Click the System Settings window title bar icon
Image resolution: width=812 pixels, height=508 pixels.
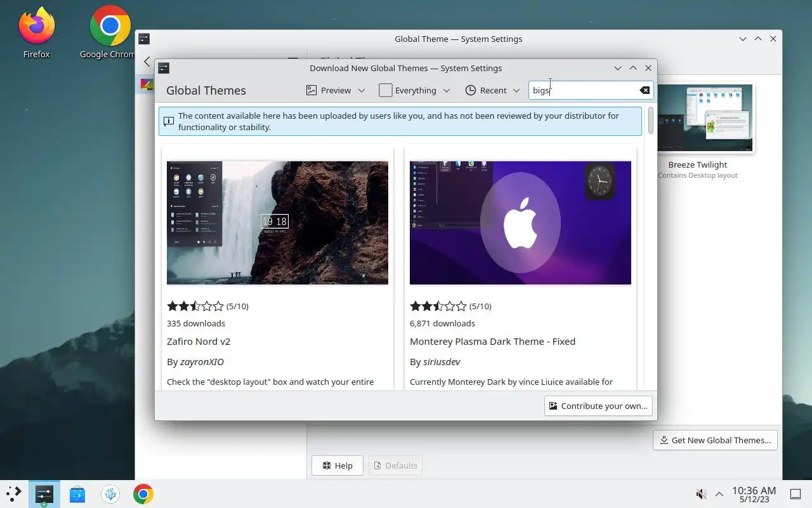click(144, 39)
